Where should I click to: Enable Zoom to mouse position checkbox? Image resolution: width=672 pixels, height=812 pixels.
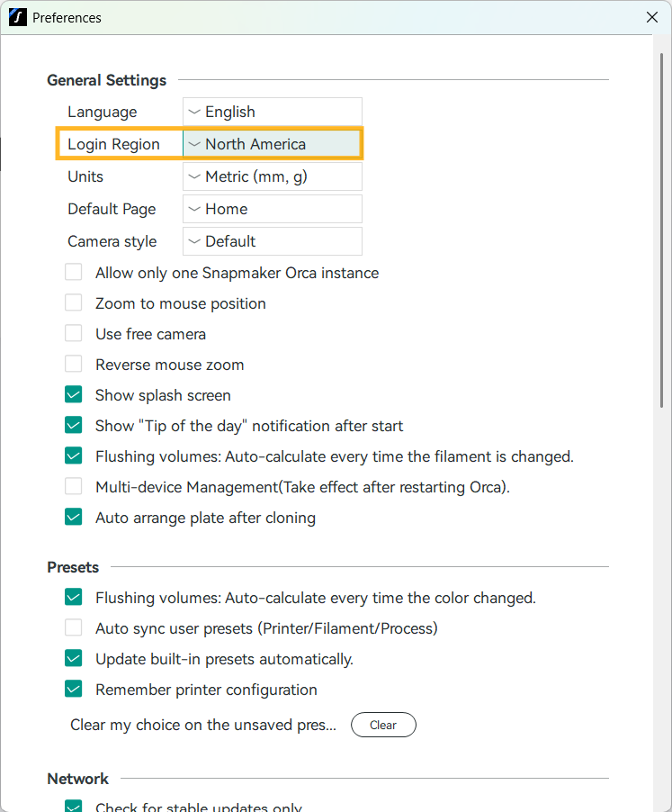[x=74, y=303]
